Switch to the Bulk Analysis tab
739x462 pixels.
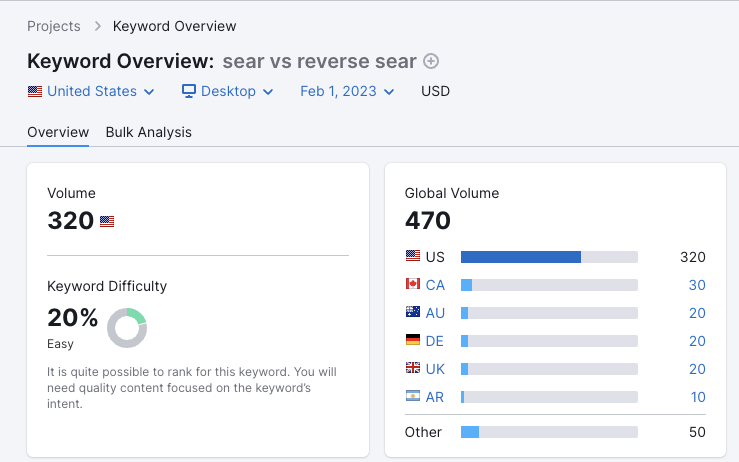(148, 132)
